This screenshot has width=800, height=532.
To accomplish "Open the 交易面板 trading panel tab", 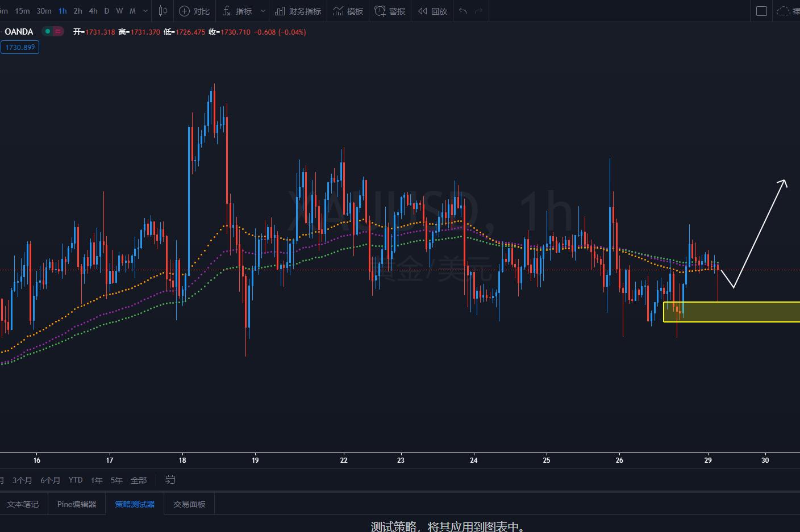I will click(189, 504).
